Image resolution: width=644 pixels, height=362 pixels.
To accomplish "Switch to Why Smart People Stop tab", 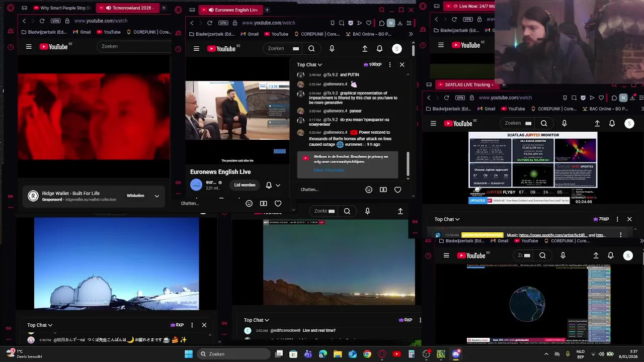I will click(x=62, y=8).
